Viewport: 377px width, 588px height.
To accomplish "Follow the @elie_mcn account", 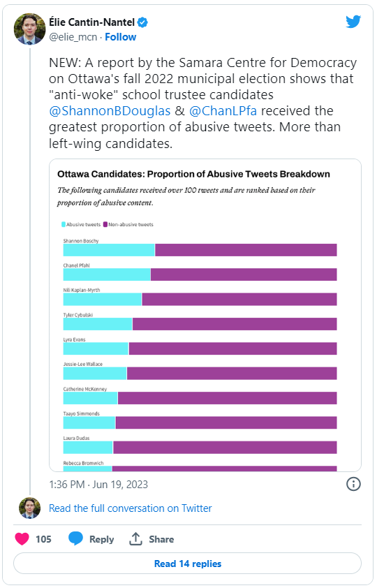I will coord(120,37).
